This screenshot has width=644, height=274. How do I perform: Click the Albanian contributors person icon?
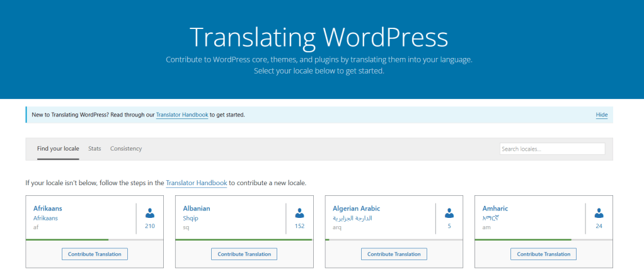299,213
